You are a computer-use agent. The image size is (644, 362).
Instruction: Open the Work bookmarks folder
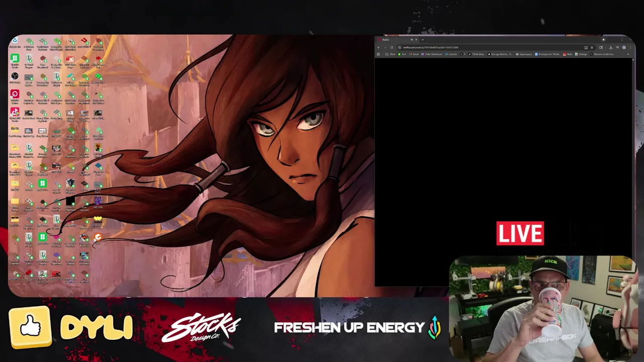[390, 54]
